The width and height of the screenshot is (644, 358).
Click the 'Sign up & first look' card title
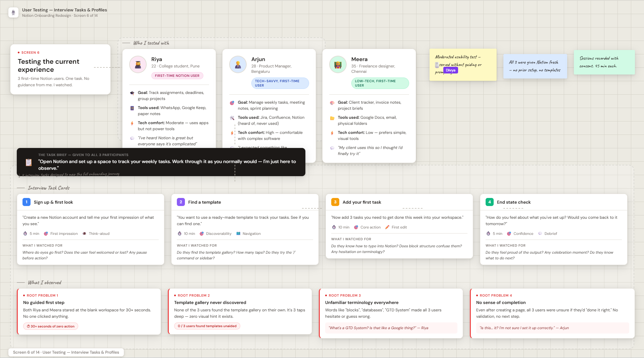53,202
